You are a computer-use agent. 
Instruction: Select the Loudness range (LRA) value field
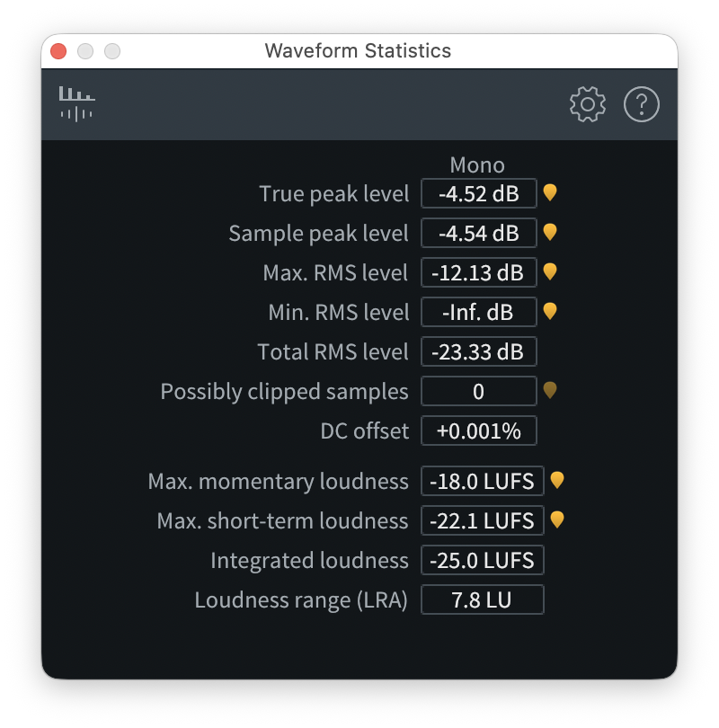pos(483,599)
